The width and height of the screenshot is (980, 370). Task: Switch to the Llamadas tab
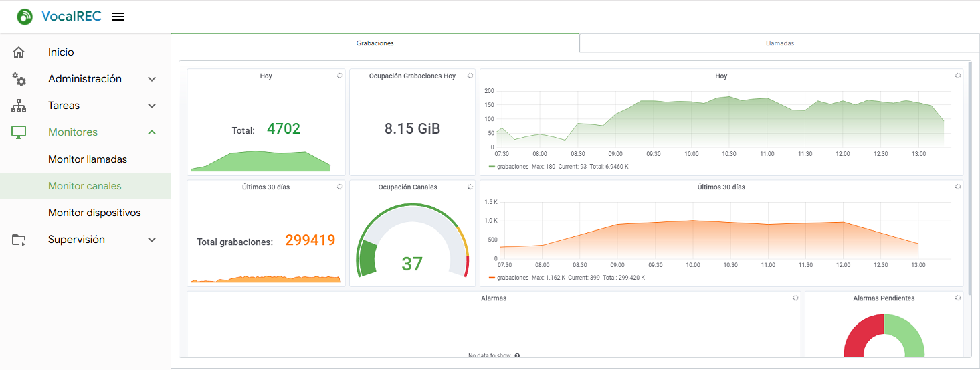point(779,43)
